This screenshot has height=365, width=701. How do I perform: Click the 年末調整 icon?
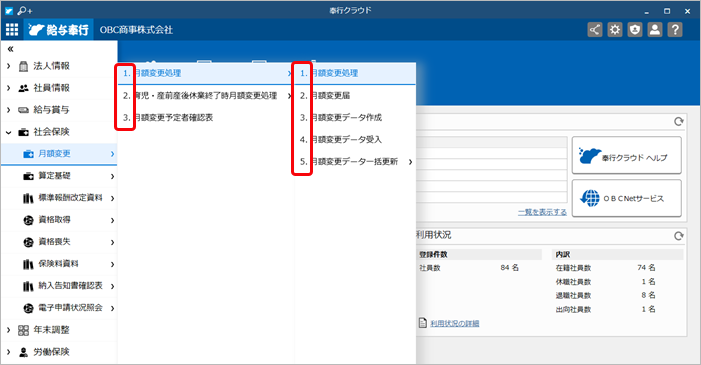pyautogui.click(x=23, y=330)
